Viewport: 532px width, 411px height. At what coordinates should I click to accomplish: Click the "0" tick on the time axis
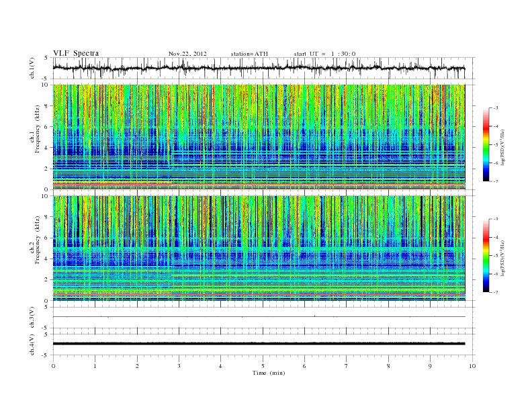click(53, 366)
